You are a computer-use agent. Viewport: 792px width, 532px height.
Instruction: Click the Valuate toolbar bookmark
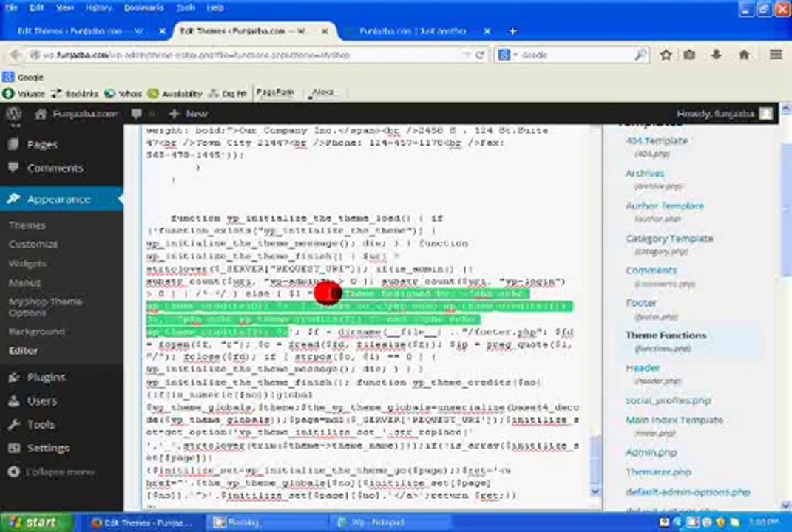(23, 93)
